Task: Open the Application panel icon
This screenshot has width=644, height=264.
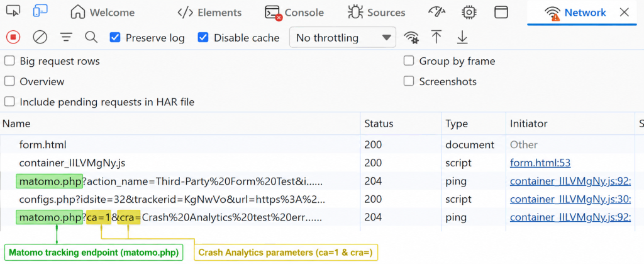Action: click(501, 13)
